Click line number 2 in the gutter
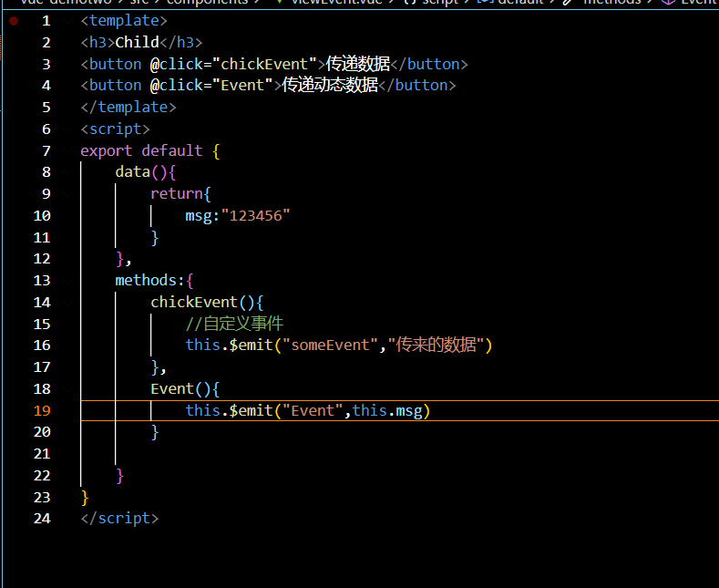The image size is (719, 588). click(x=46, y=43)
